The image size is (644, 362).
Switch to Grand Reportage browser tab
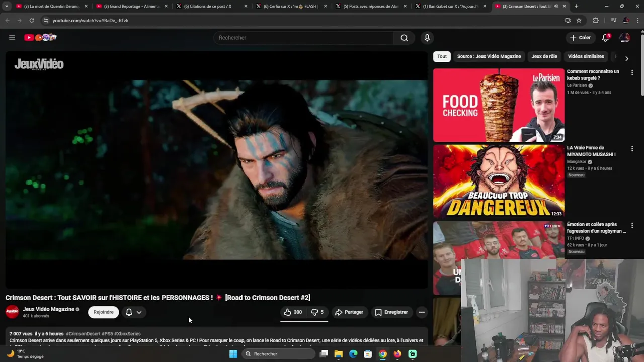click(x=132, y=6)
